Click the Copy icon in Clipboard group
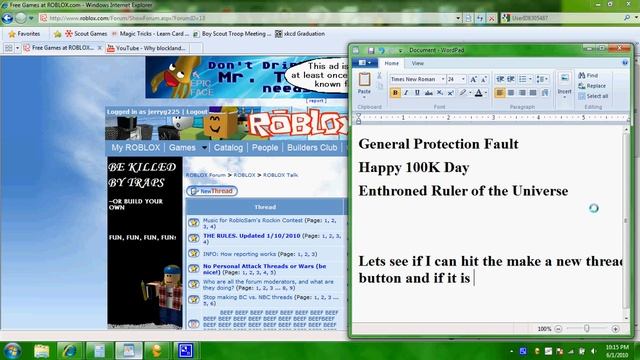 [380, 86]
